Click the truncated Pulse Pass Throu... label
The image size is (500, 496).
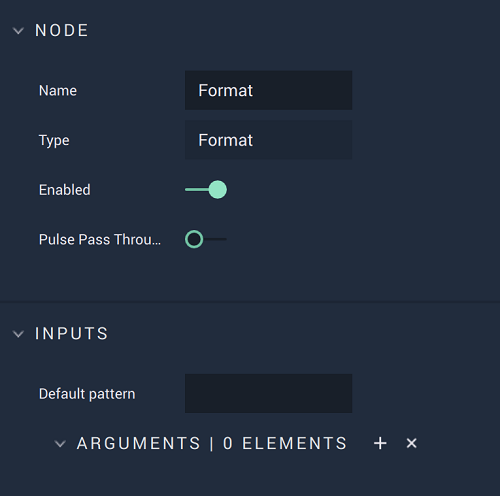[x=100, y=239]
